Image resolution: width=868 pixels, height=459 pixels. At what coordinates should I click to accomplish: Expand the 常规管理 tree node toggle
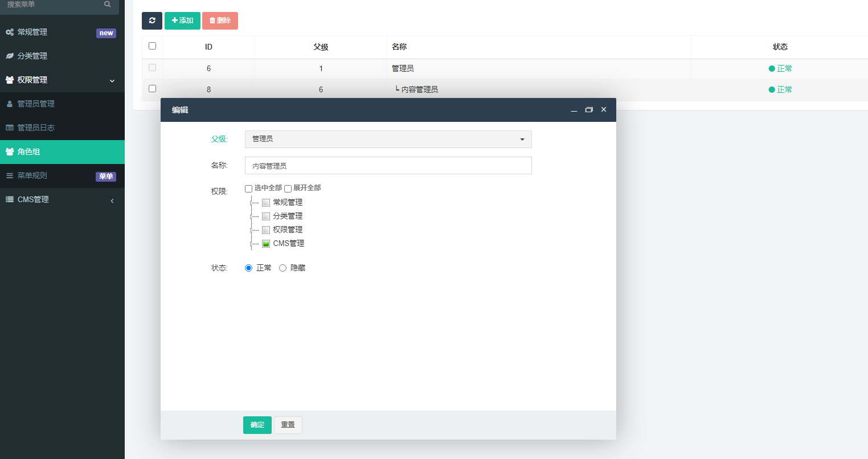coord(251,203)
